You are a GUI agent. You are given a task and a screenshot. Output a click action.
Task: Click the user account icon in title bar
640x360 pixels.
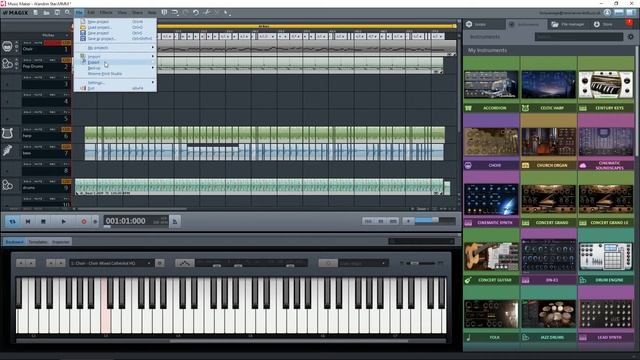pos(607,13)
